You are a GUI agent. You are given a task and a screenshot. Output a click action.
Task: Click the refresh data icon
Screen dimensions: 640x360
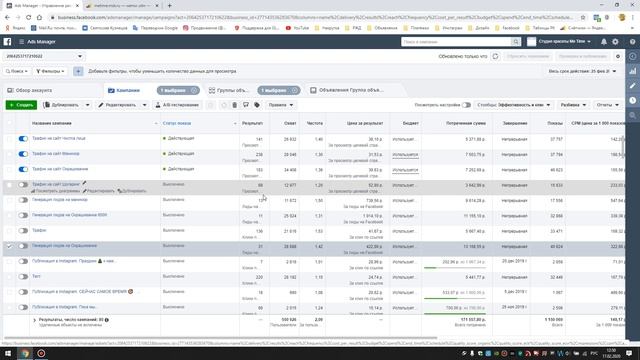point(496,56)
